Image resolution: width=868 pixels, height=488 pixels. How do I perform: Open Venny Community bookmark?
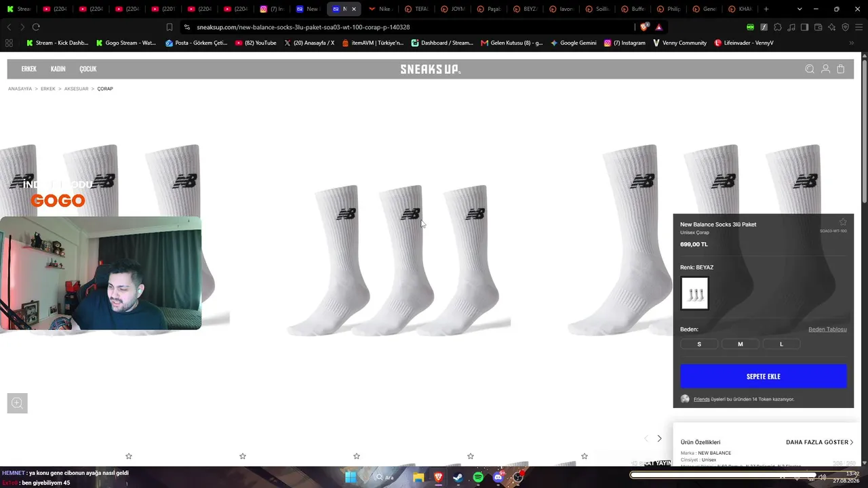click(x=679, y=43)
